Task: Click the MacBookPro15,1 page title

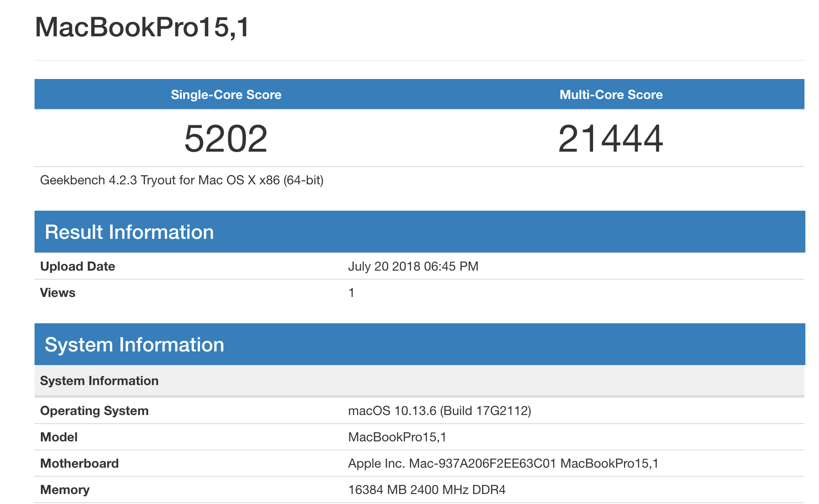Action: [142, 27]
